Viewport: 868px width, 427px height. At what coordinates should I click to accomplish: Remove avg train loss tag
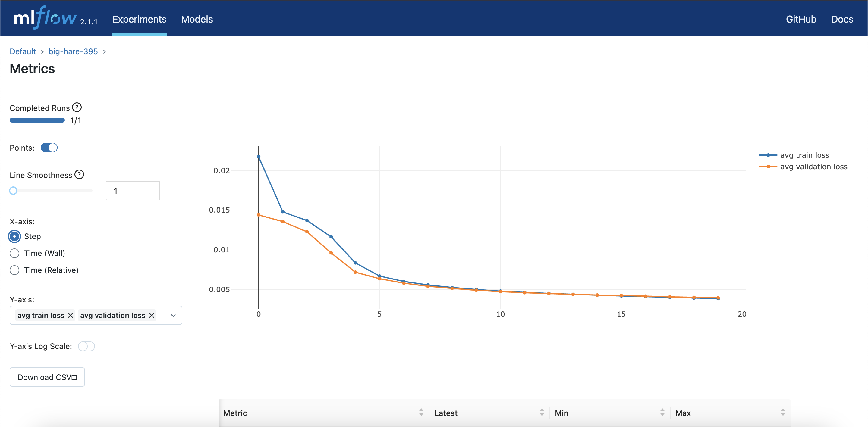point(71,315)
